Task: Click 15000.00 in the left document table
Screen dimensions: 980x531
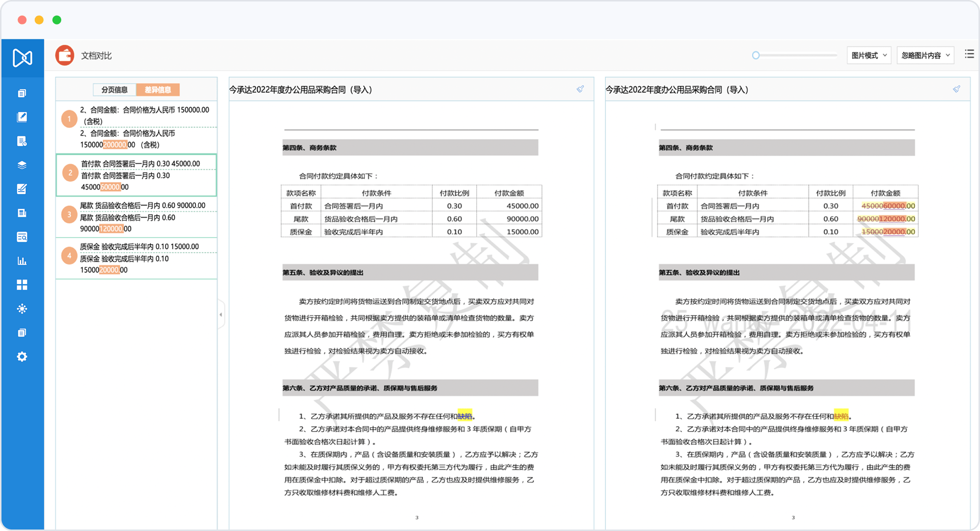Action: [x=522, y=232]
